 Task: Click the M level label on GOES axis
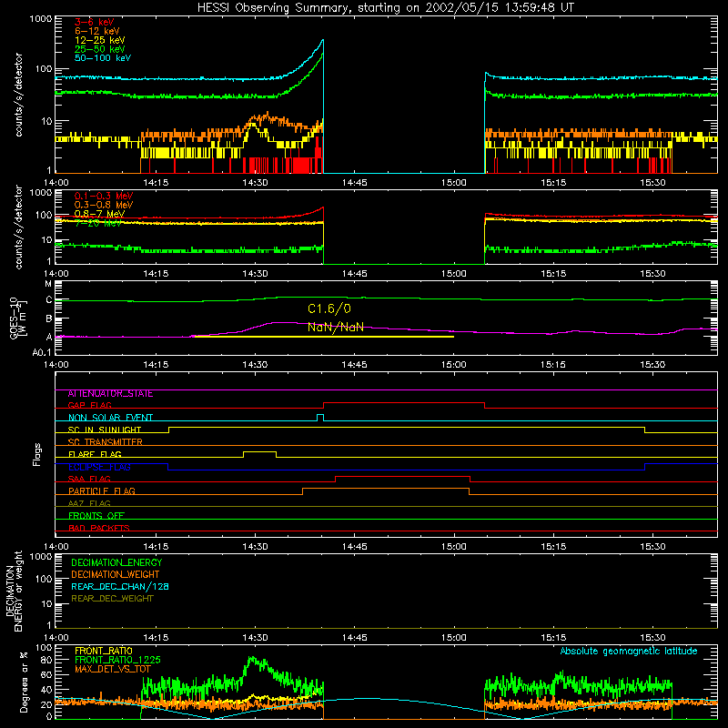[48, 284]
